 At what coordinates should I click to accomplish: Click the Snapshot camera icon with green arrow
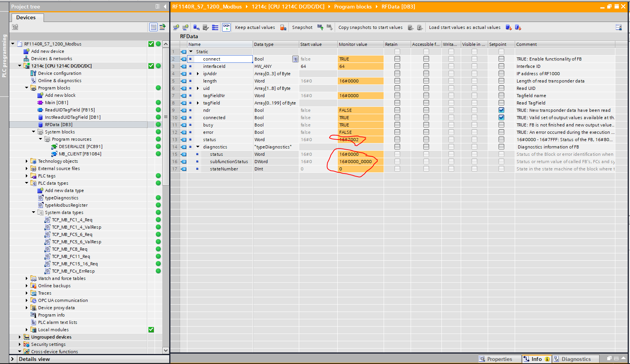click(x=320, y=27)
